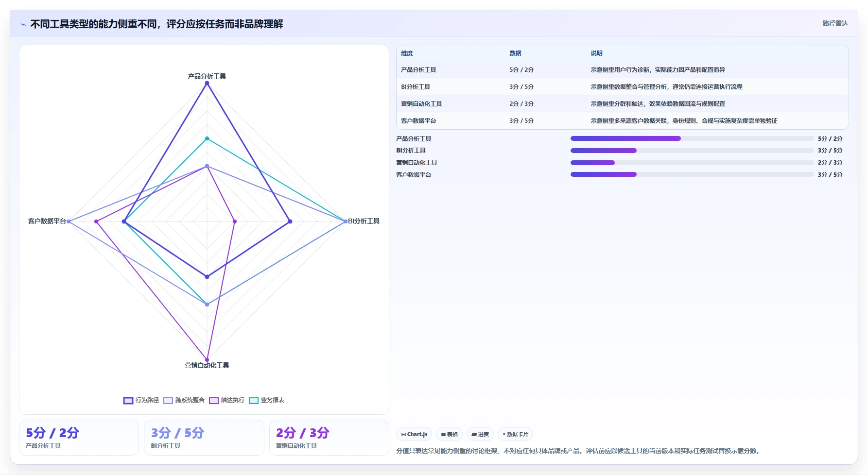
Task: Click the 2分 / 3分 value beside the progress bar
Action: (x=830, y=163)
